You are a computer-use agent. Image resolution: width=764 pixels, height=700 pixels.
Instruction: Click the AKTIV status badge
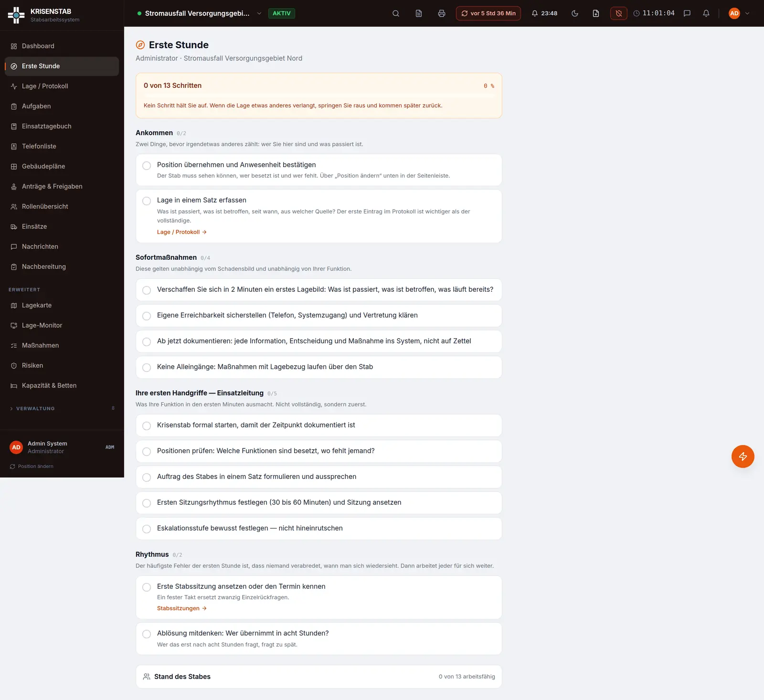(282, 13)
